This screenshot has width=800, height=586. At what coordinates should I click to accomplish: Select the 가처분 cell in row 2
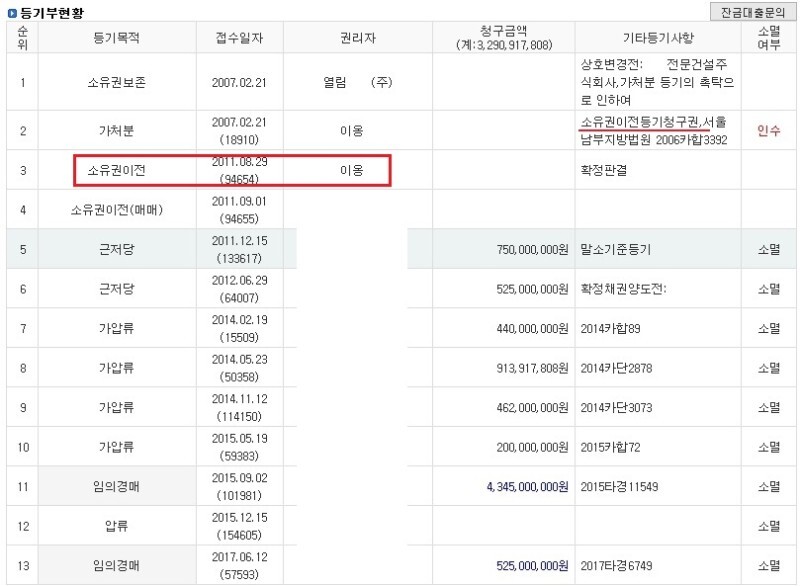(116, 131)
